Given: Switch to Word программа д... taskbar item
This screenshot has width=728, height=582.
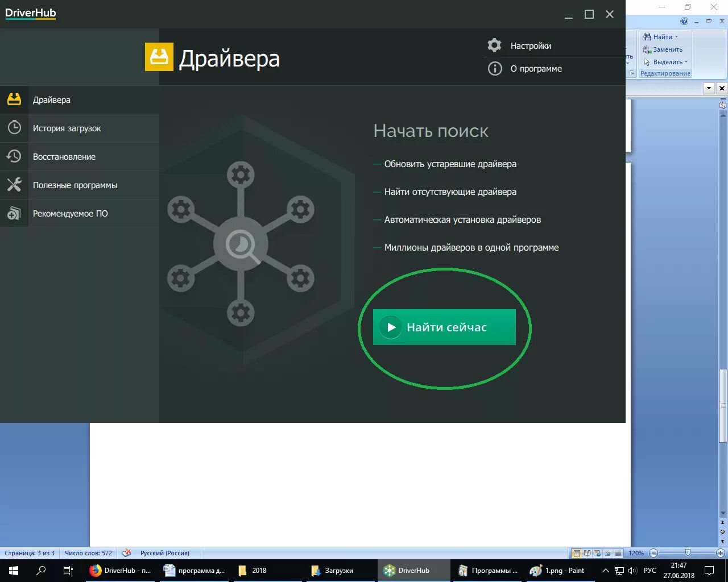Looking at the screenshot, I should [x=194, y=571].
